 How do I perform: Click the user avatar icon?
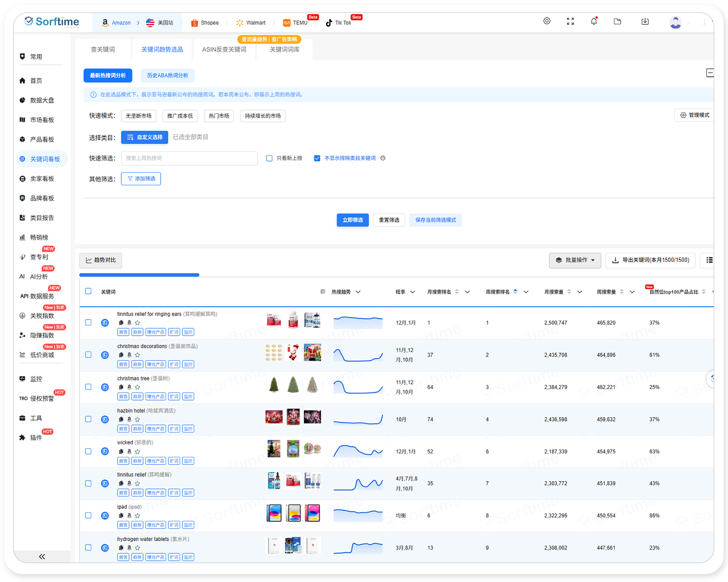coord(675,22)
